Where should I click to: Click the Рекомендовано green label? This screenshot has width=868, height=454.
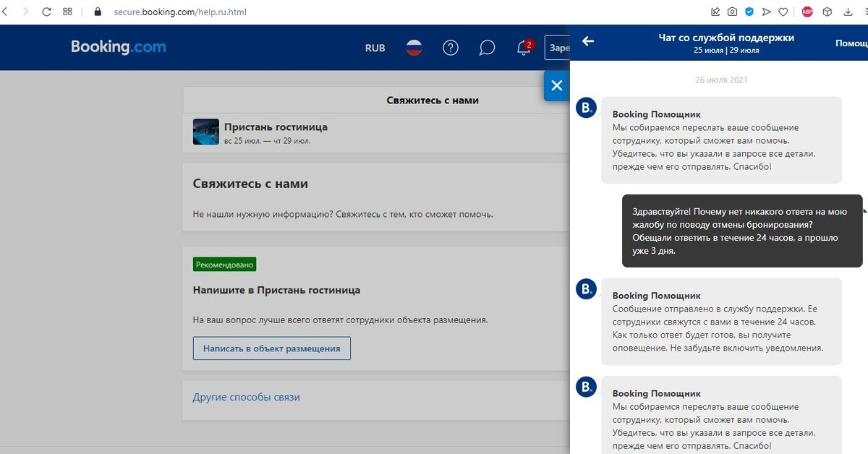(x=225, y=265)
